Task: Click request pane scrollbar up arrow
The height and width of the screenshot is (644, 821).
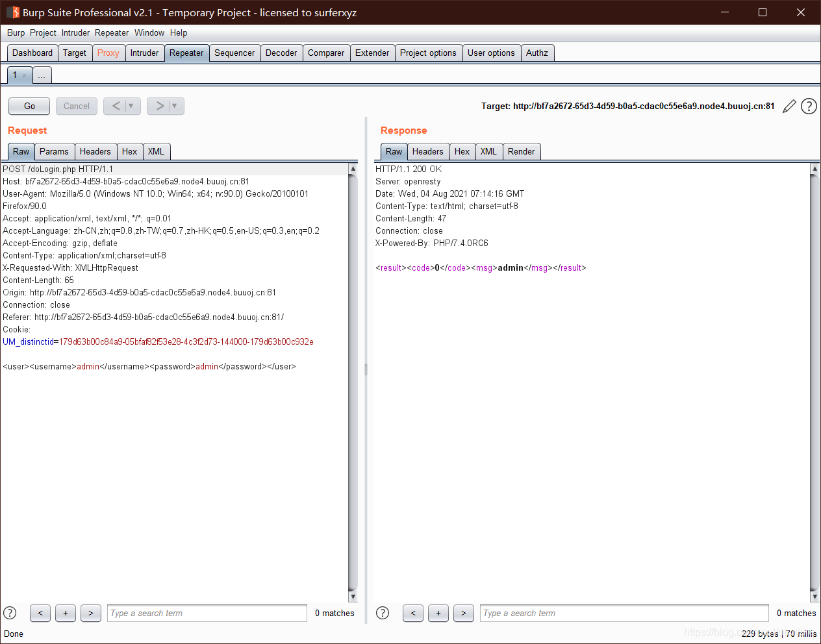Action: pos(353,169)
